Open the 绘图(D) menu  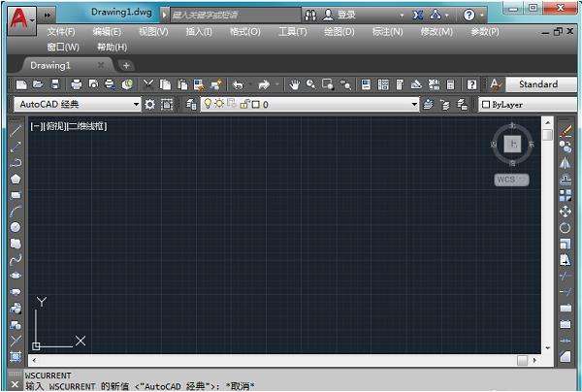pyautogui.click(x=339, y=32)
